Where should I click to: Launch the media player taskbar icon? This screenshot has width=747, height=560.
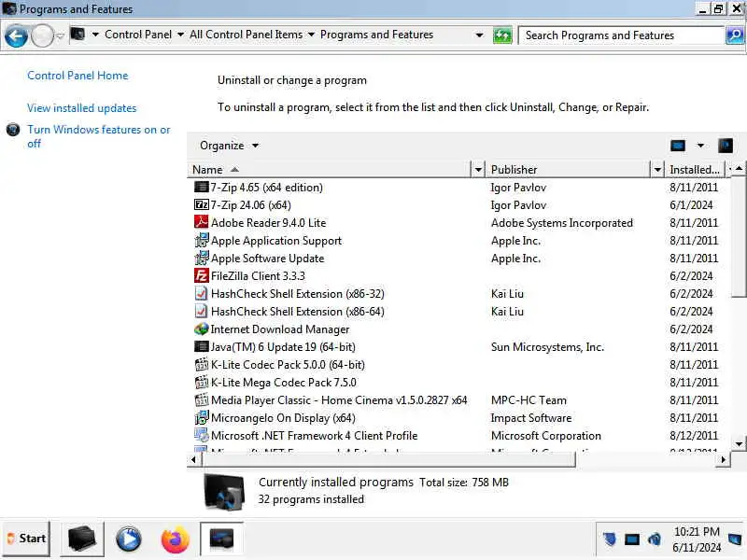pos(129,539)
